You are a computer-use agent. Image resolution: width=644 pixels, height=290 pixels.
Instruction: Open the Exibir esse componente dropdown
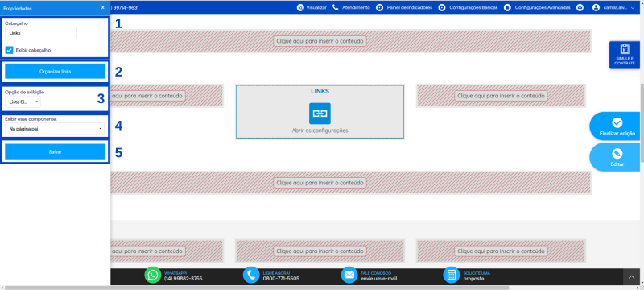(55, 129)
